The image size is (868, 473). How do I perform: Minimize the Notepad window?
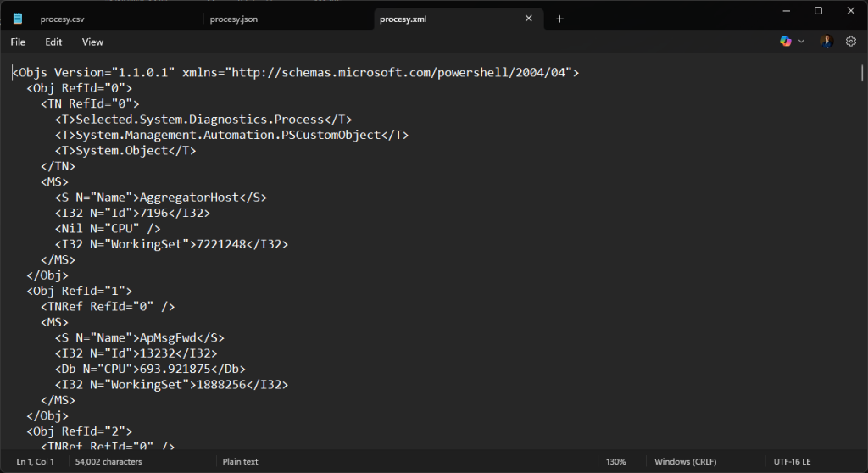(x=786, y=11)
